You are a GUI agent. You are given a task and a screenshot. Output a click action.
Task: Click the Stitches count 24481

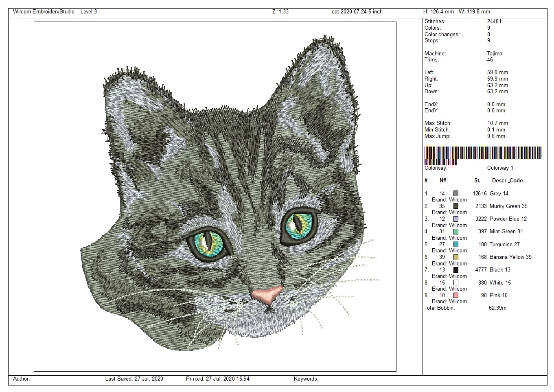pos(494,22)
